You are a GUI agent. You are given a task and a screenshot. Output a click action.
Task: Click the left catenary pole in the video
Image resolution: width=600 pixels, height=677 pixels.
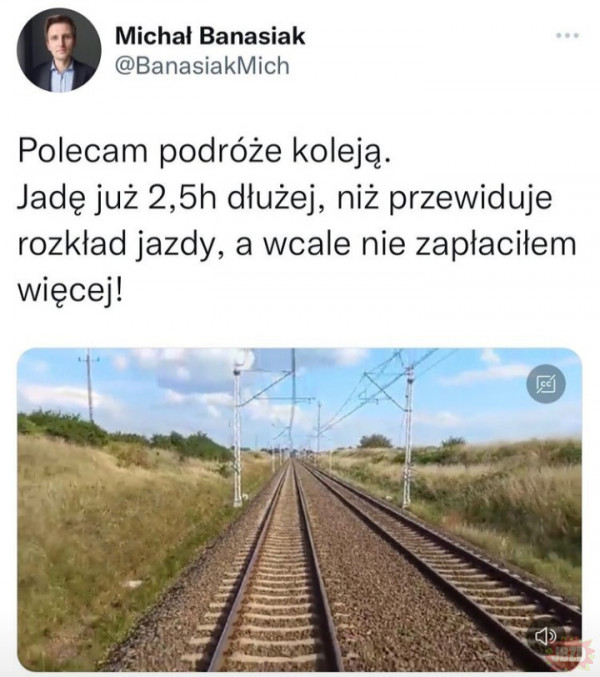tap(237, 434)
